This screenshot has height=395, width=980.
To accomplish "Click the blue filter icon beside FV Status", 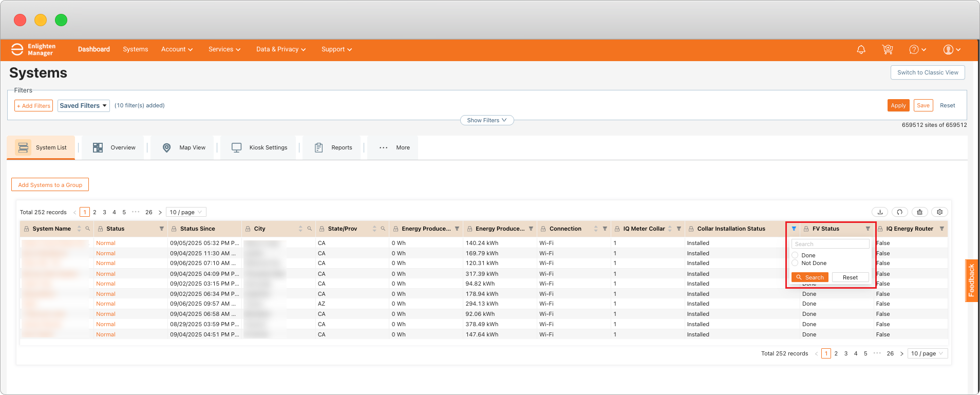I will pos(794,229).
